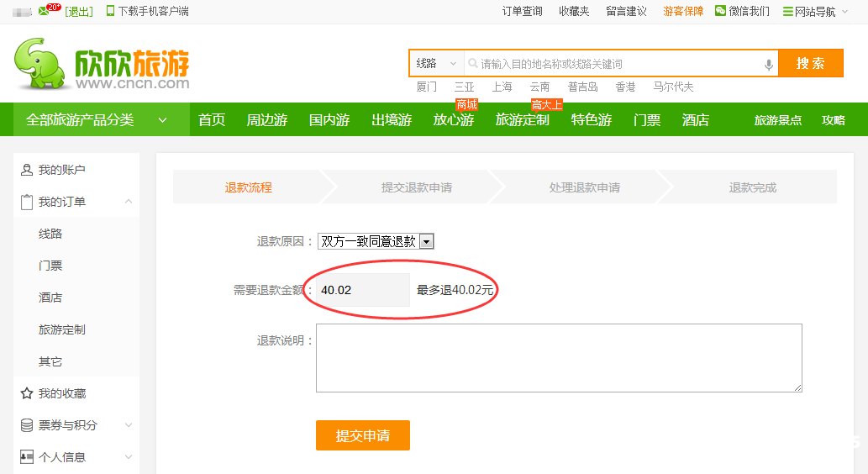Expand the 个人信息 sidebar section

coord(129,457)
